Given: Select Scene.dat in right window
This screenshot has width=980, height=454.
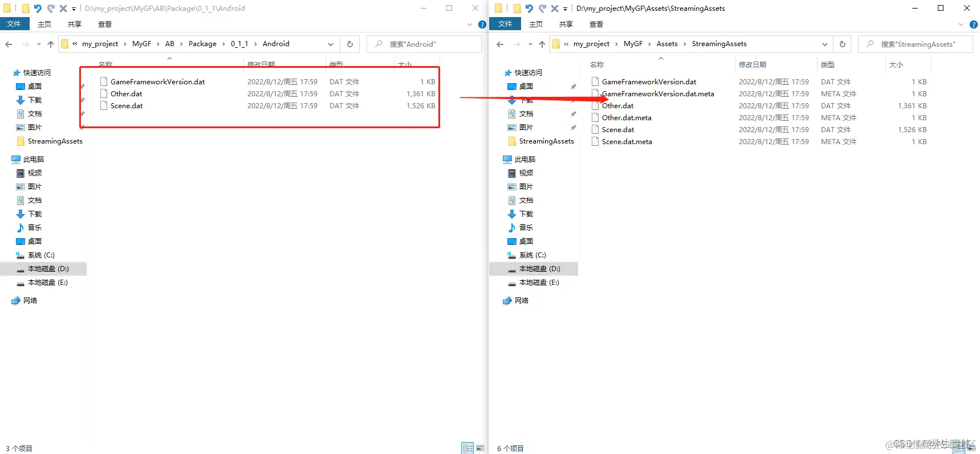Looking at the screenshot, I should point(618,129).
